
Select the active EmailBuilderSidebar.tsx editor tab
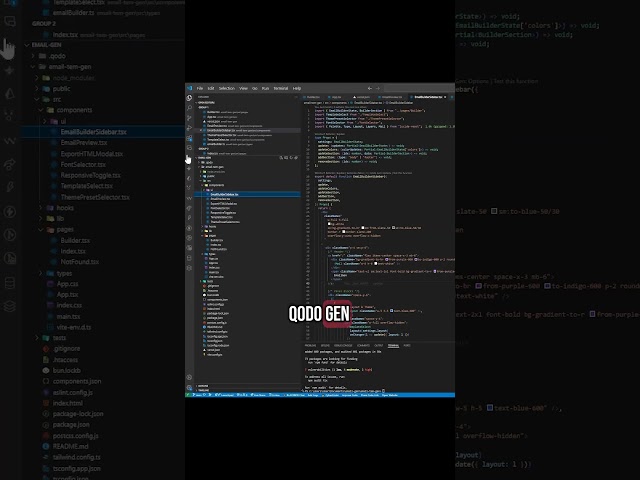pyautogui.click(x=428, y=97)
